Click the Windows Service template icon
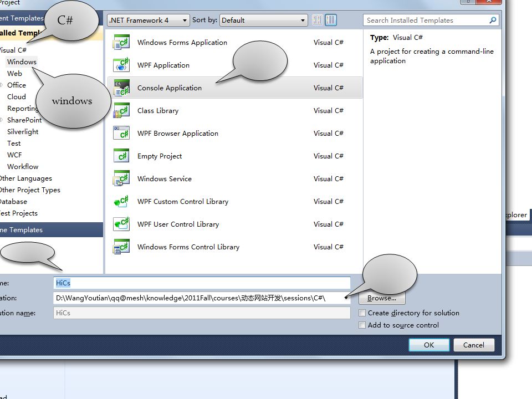 click(x=121, y=178)
